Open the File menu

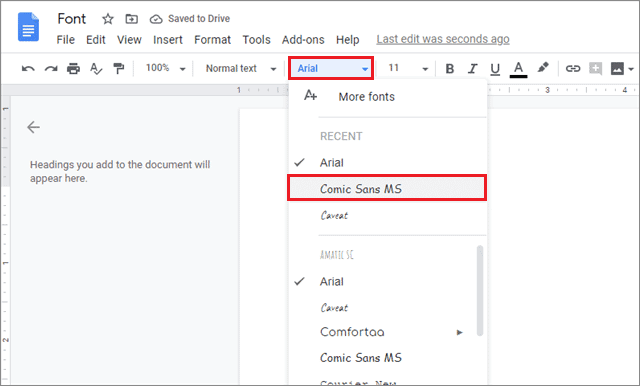click(65, 40)
